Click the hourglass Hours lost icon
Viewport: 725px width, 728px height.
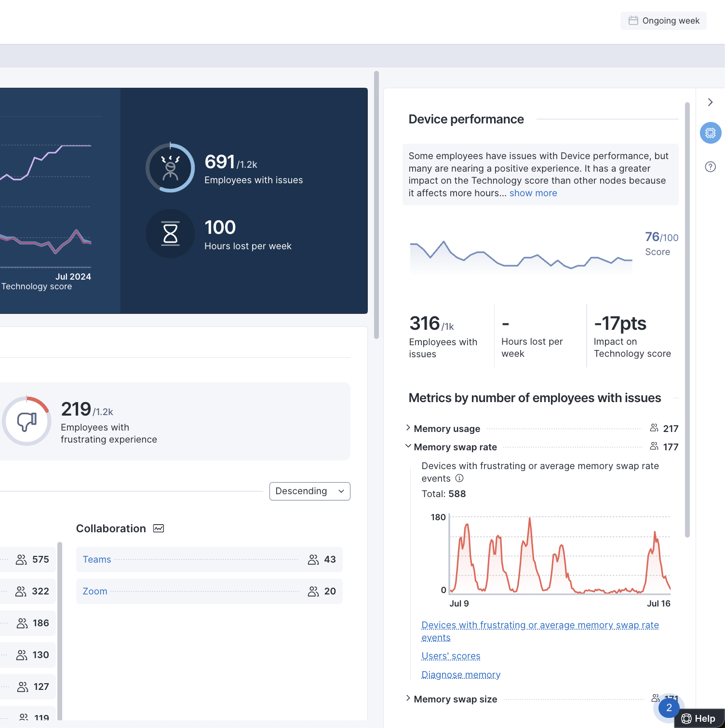coord(170,233)
